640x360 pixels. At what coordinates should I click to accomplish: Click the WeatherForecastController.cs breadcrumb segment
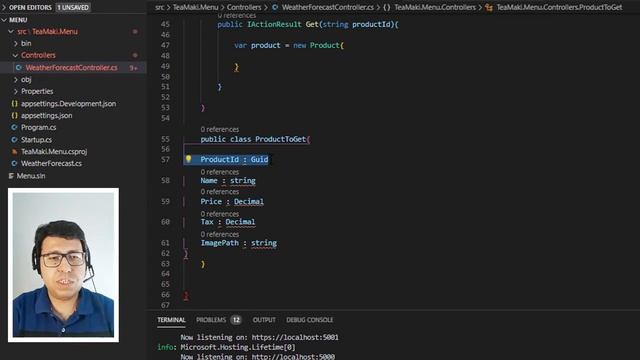(327, 7)
